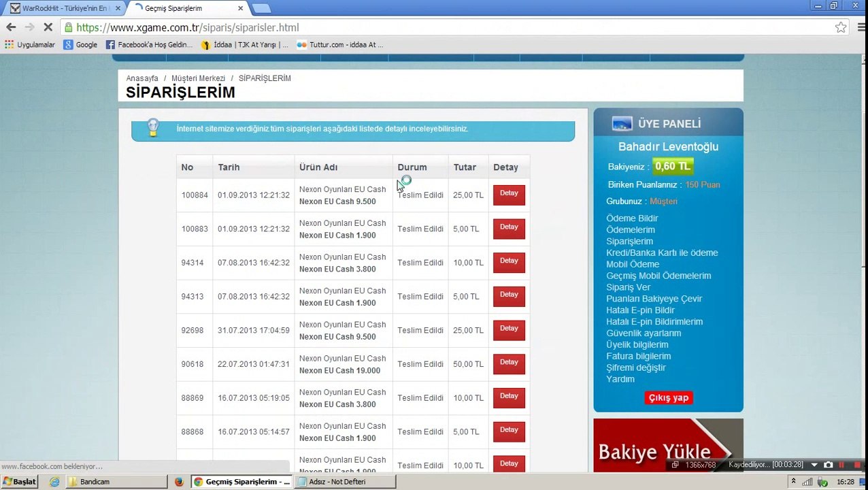The height and width of the screenshot is (490, 868).
Task: Open the Bandicam overlay dropdown arrow
Action: [x=814, y=465]
